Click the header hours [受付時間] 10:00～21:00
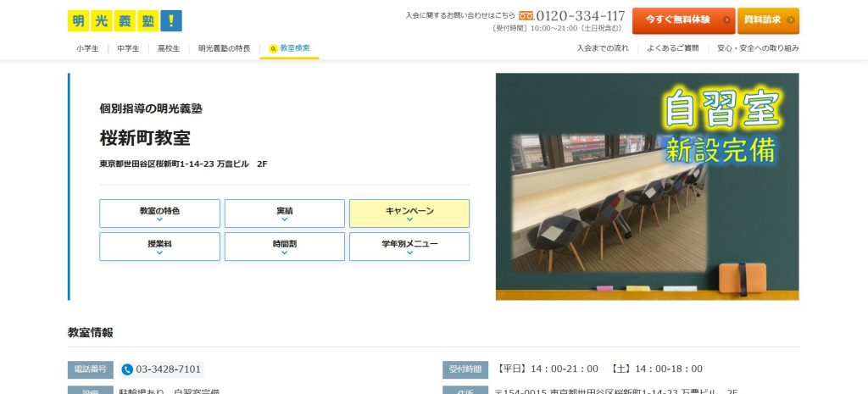 click(558, 28)
